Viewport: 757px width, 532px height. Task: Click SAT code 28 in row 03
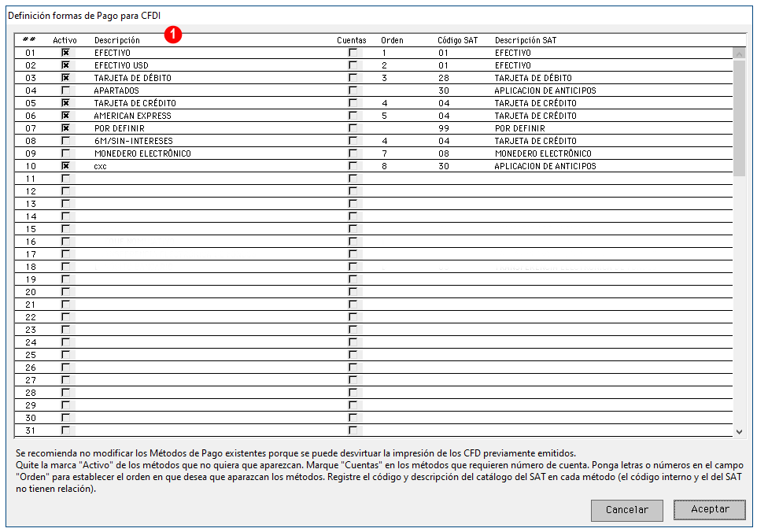pyautogui.click(x=444, y=78)
